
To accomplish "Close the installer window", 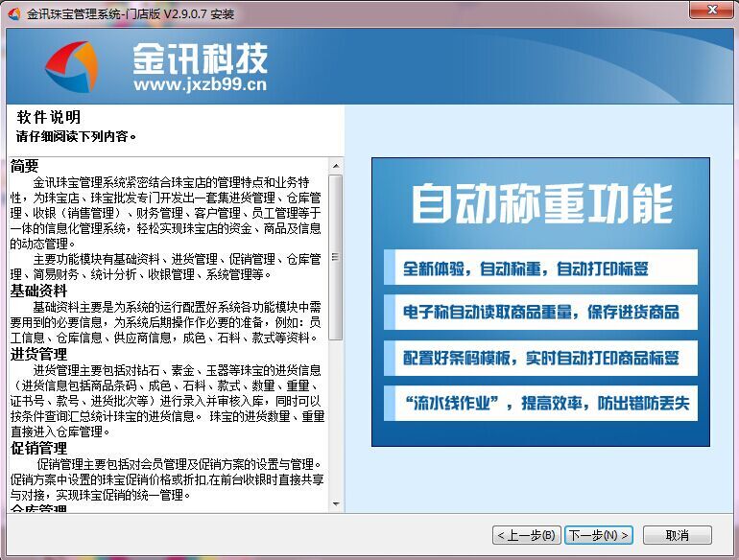I will pos(712,10).
